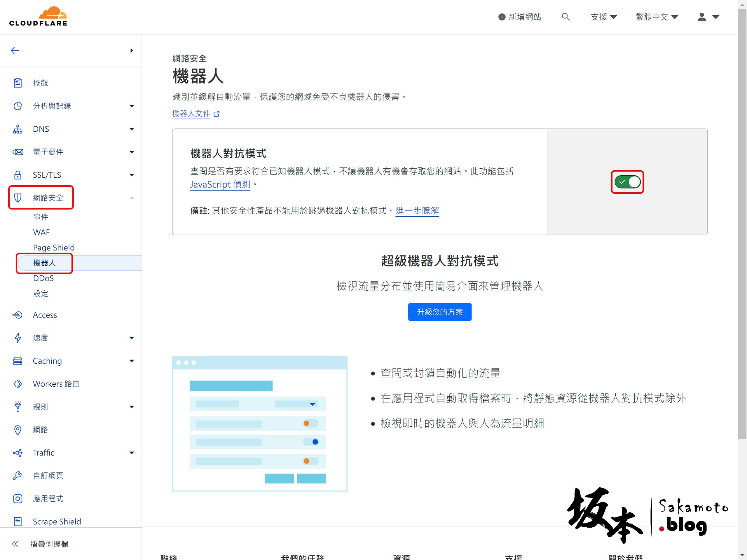
Task: Open the 事件 submenu item
Action: (x=41, y=217)
